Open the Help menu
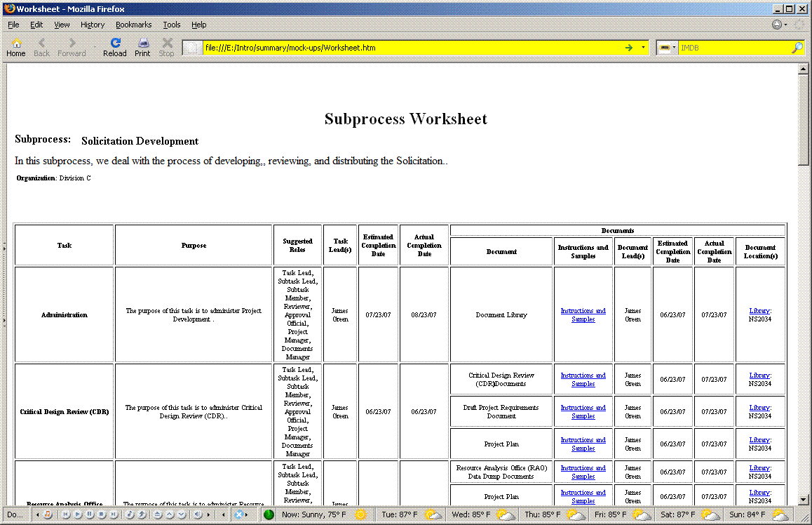This screenshot has width=812, height=525. click(198, 25)
